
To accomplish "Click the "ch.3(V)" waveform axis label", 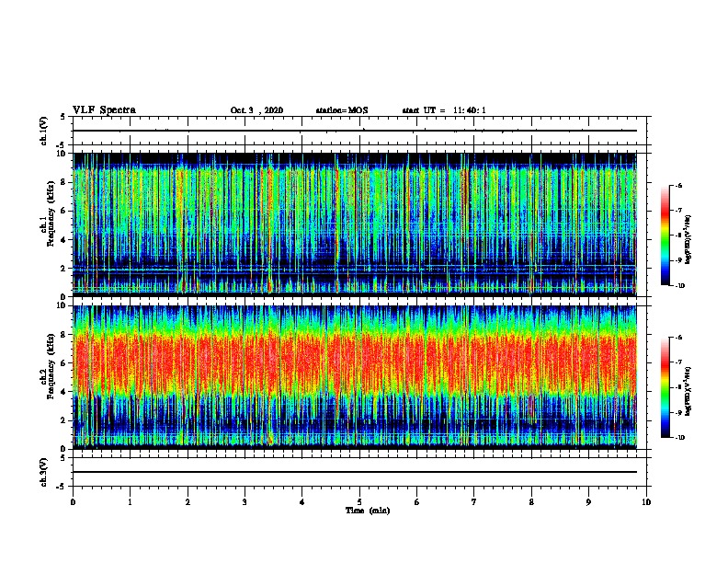I will pyautogui.click(x=44, y=472).
